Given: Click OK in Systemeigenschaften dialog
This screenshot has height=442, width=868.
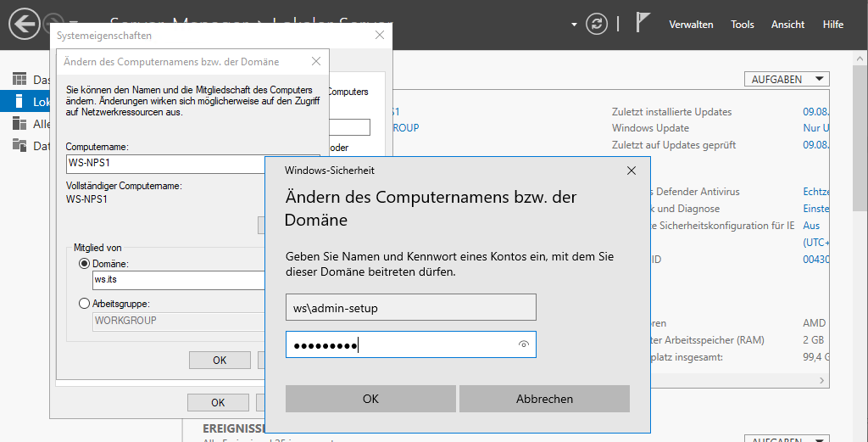Looking at the screenshot, I should click(218, 403).
